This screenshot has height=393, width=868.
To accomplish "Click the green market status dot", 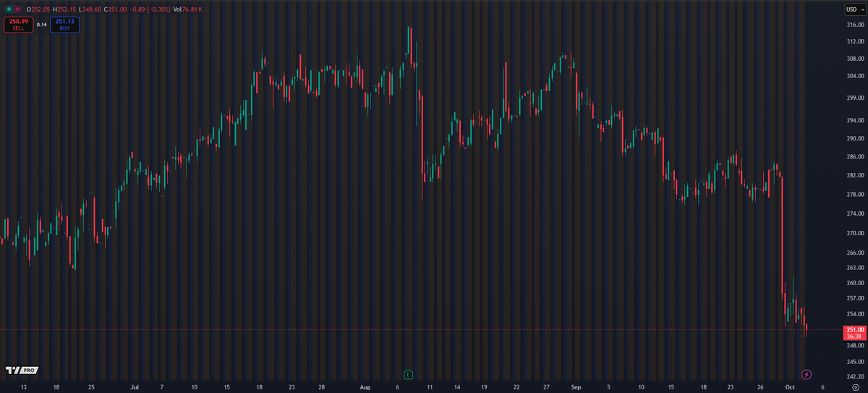I will (x=8, y=9).
